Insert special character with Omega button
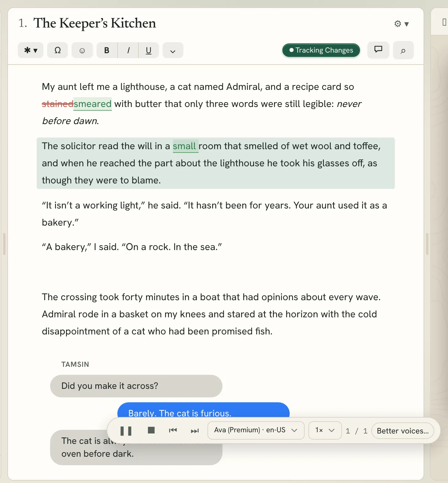The image size is (448, 483). coord(57,50)
